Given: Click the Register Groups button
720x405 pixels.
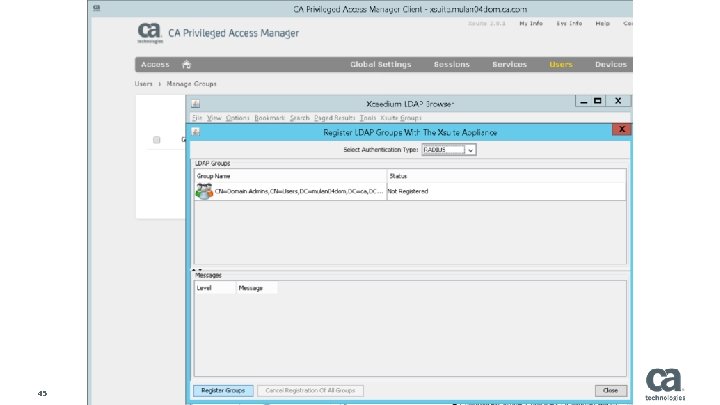Looking at the screenshot, I should 223,390.
